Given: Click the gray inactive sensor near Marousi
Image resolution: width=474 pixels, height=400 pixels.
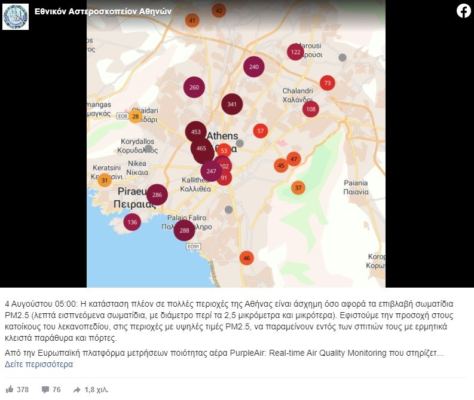Looking at the screenshot, I should pos(342,57).
